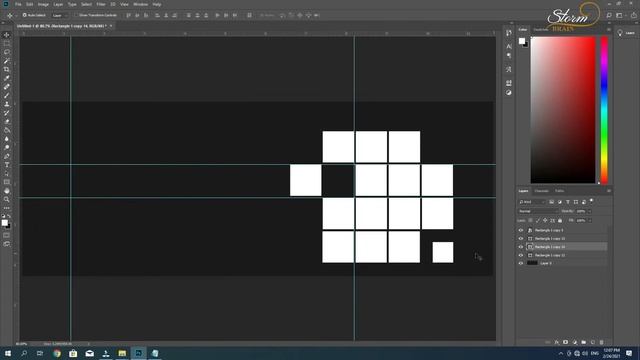The width and height of the screenshot is (640, 360).
Task: Select the Horizontal Type tool
Action: 7,165
